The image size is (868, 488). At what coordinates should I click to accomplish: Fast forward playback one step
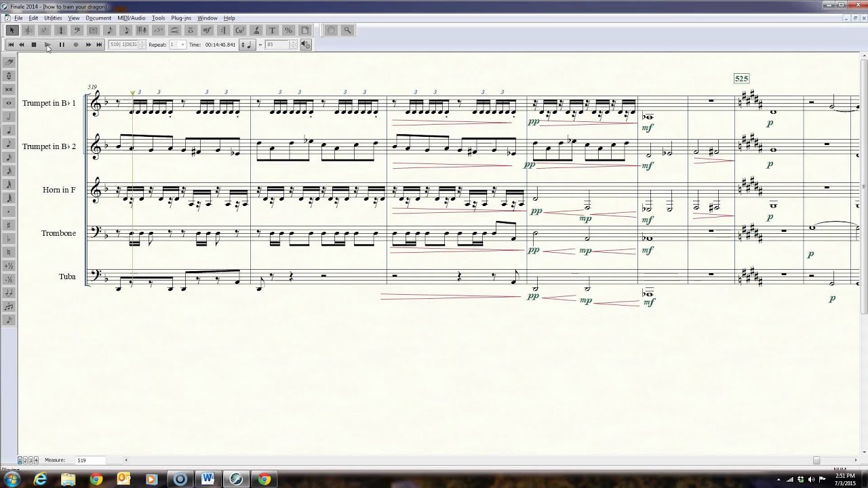click(x=88, y=45)
